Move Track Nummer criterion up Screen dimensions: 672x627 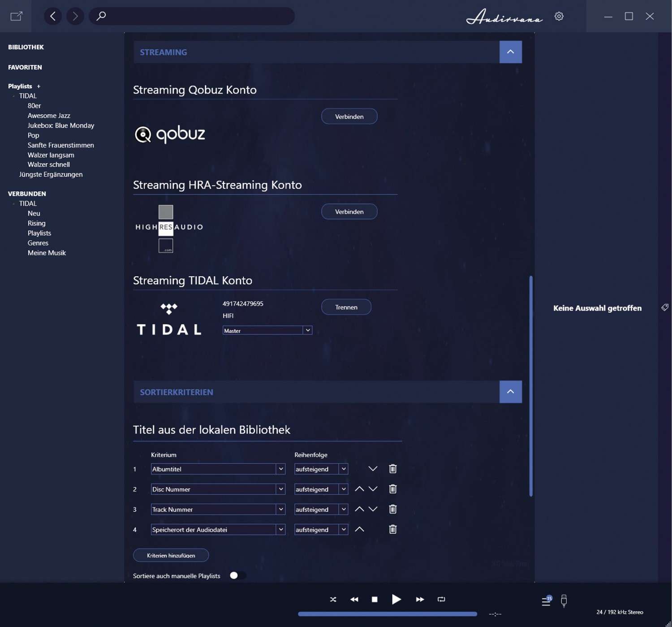tap(359, 509)
